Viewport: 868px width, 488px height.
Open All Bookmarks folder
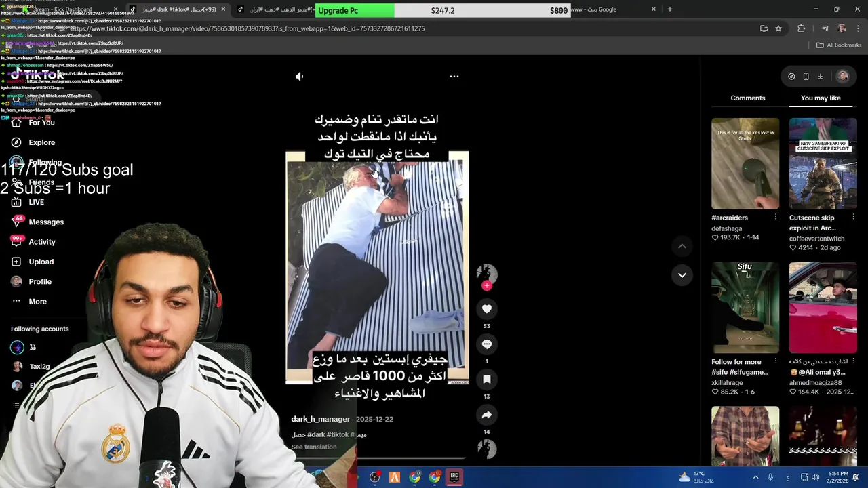(x=839, y=45)
